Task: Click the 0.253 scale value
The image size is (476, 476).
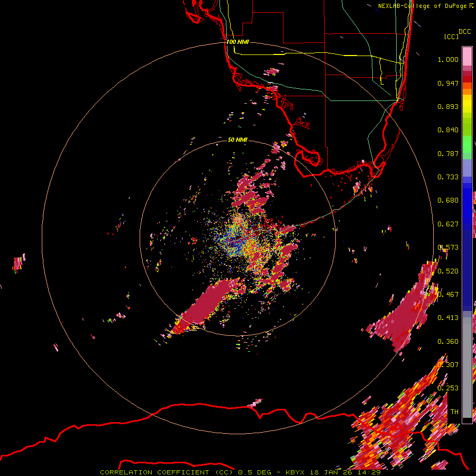Action: tap(448, 388)
